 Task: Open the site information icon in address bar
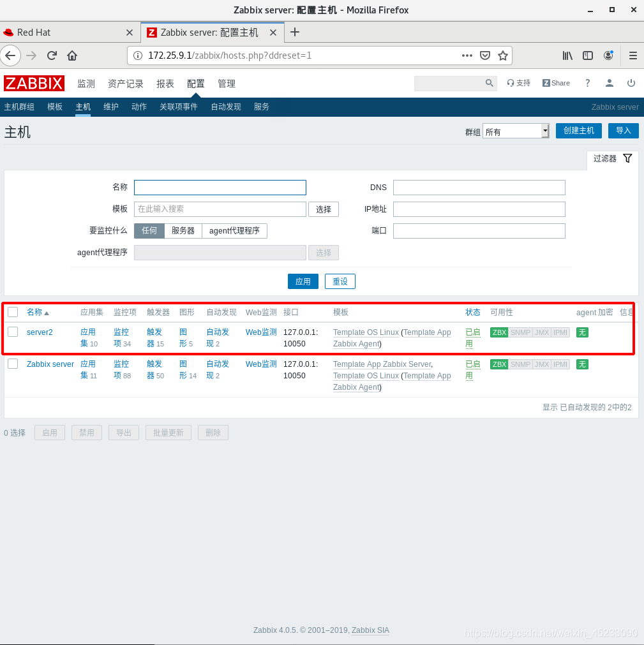[138, 56]
